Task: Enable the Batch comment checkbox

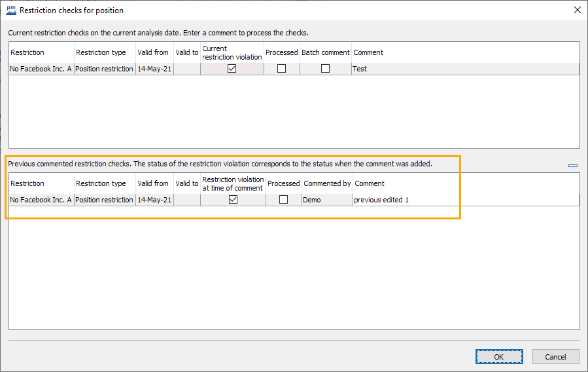Action: 325,69
